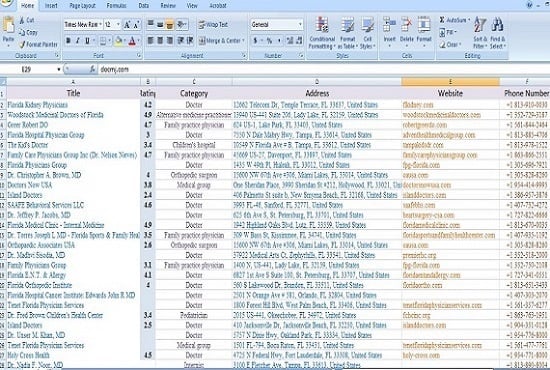Set Bottom Align vertical alignment
Screen dimensions: 550x370
tap(169, 24)
